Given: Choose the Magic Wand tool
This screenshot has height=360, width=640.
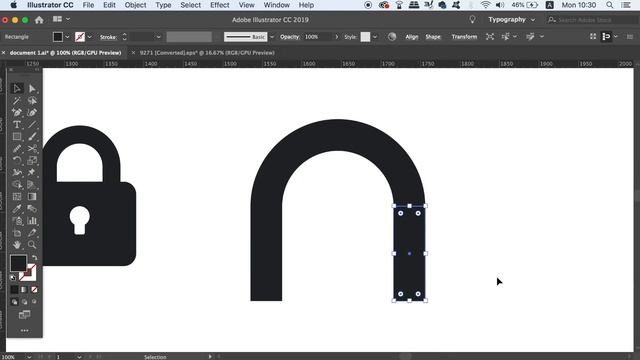Looking at the screenshot, I should [x=17, y=100].
